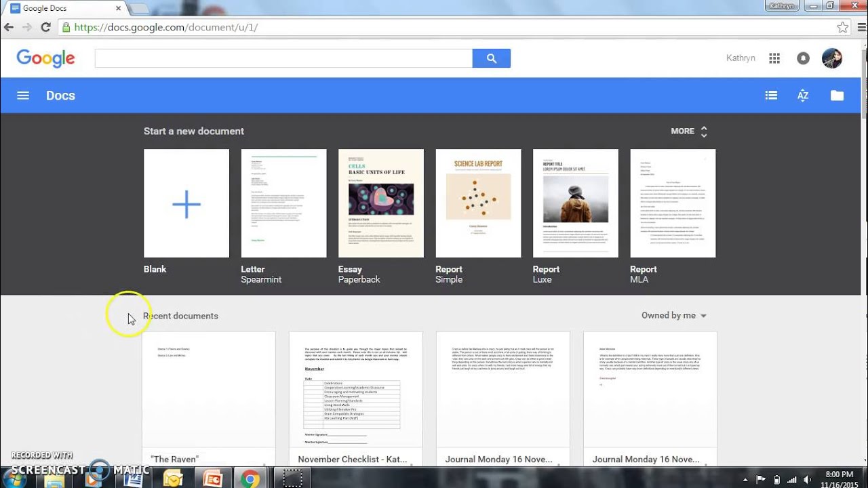The height and width of the screenshot is (488, 868).
Task: Open the file picker folder icon
Action: click(x=837, y=96)
